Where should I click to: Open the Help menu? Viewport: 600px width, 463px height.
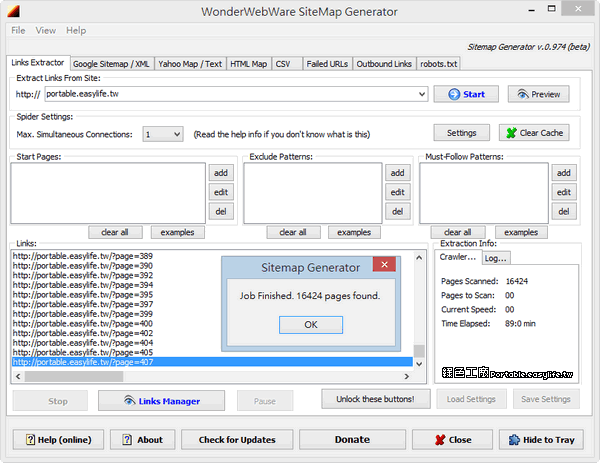click(76, 30)
